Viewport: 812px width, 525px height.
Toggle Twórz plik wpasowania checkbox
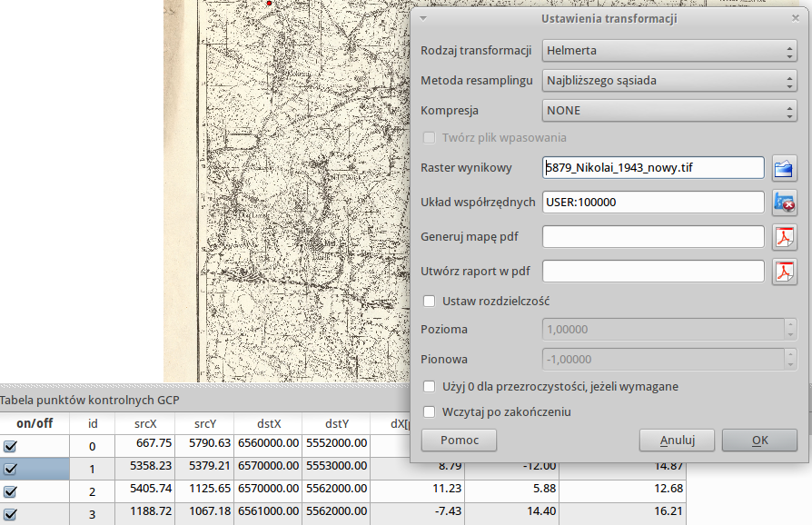(x=430, y=138)
